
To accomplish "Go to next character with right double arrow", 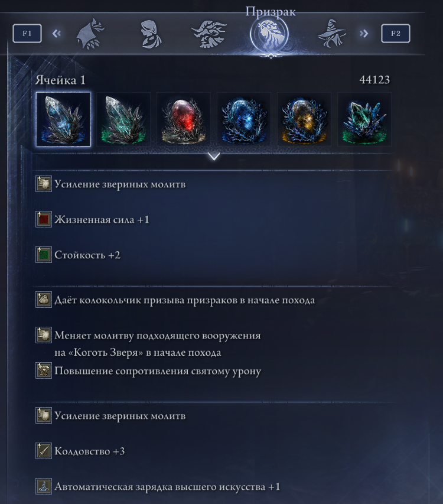I will coord(364,34).
